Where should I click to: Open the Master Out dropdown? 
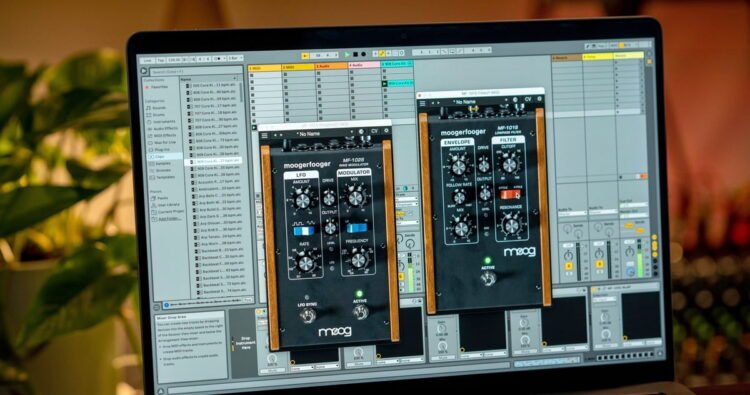pos(634,216)
